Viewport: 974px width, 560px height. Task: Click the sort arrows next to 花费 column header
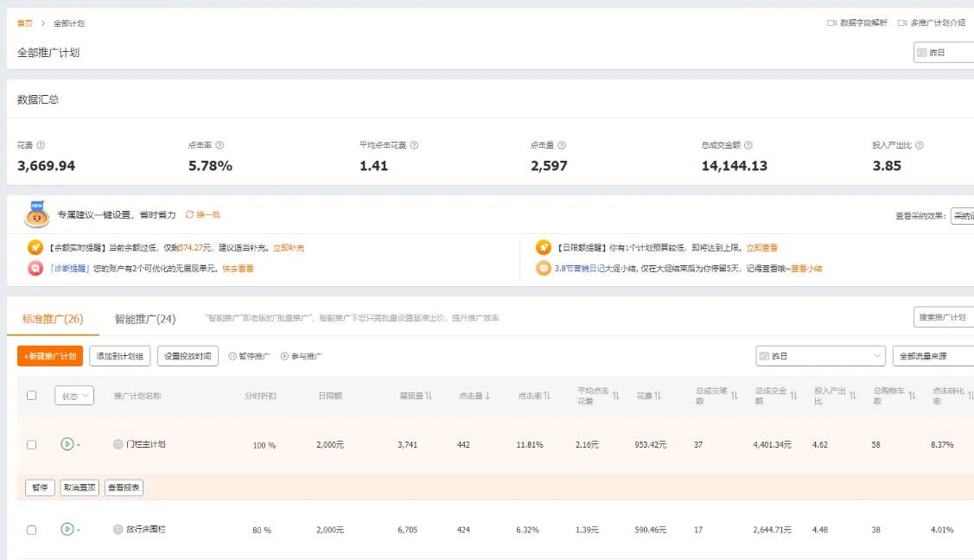coord(658,396)
